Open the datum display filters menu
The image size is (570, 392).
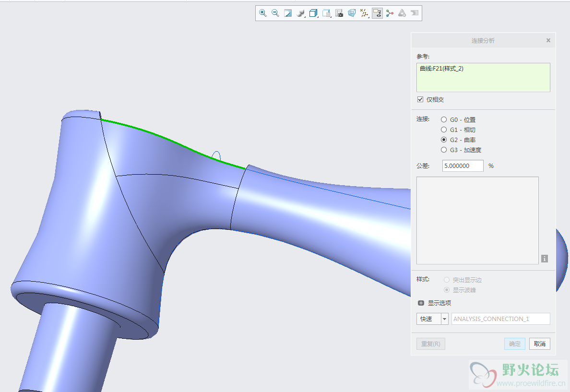point(364,13)
